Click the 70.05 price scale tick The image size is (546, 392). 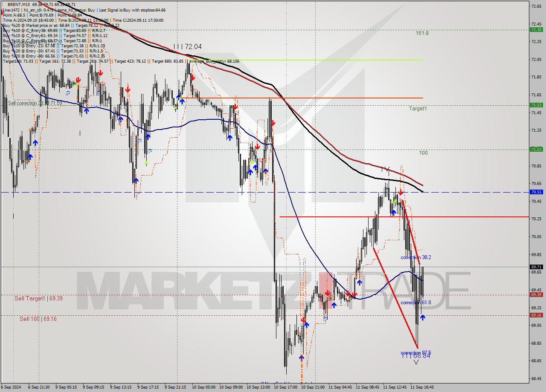point(536,236)
